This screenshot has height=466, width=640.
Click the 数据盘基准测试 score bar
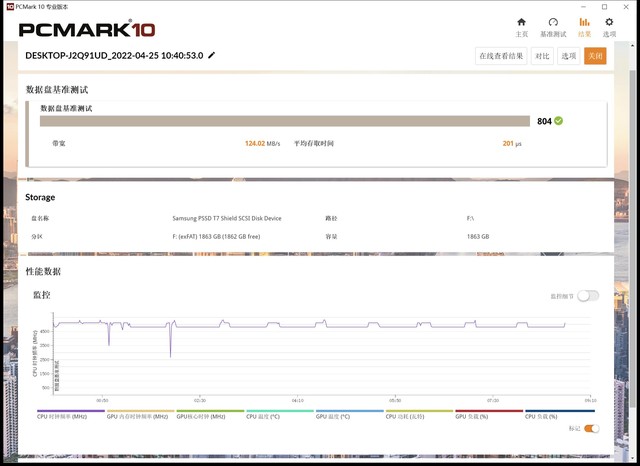click(x=285, y=121)
